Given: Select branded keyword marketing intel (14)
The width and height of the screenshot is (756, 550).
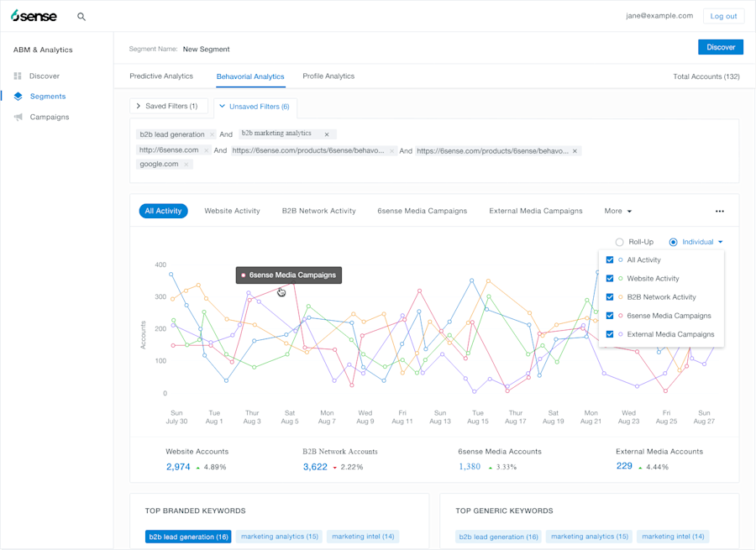Looking at the screenshot, I should click(363, 537).
